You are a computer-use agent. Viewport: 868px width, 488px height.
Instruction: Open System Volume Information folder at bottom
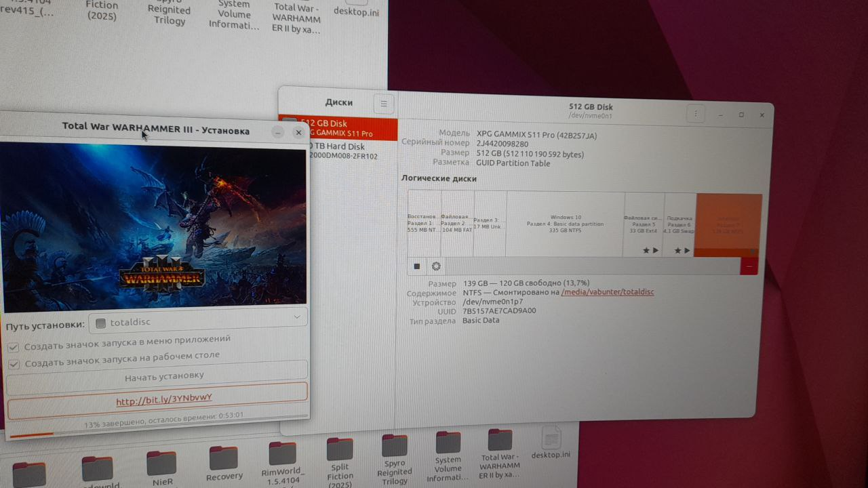(448, 456)
